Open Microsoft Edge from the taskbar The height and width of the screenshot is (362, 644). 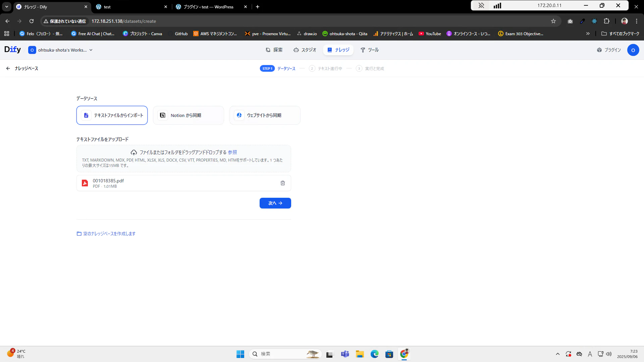coord(374,354)
